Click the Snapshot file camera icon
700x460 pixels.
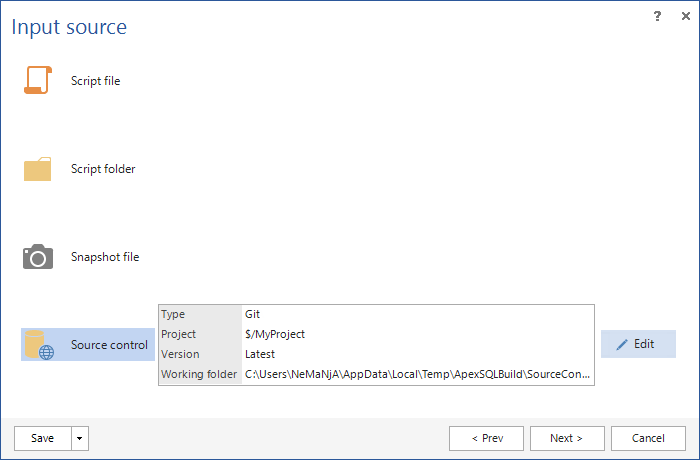point(37,257)
